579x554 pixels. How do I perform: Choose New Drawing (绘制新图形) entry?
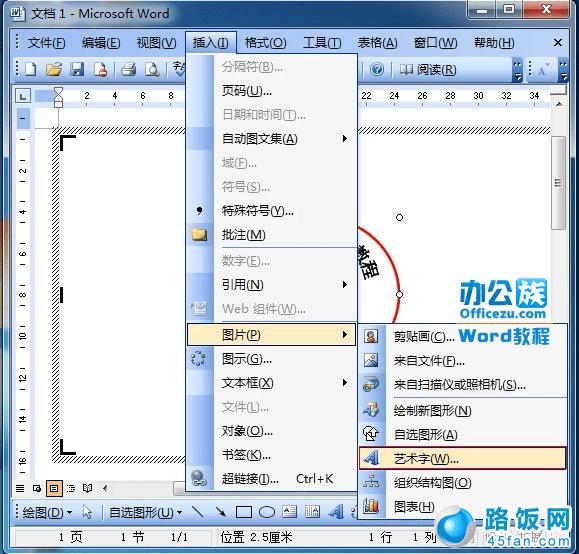(463, 411)
